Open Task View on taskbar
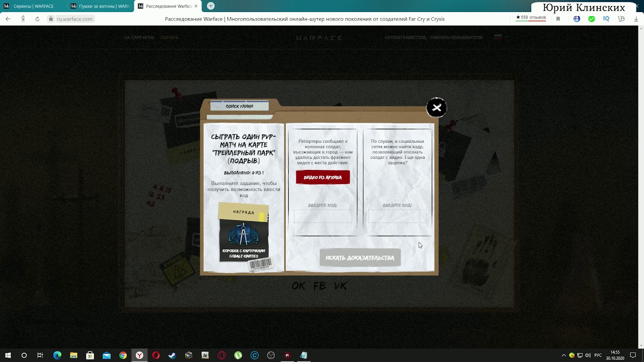The width and height of the screenshot is (644, 362). pos(40,355)
